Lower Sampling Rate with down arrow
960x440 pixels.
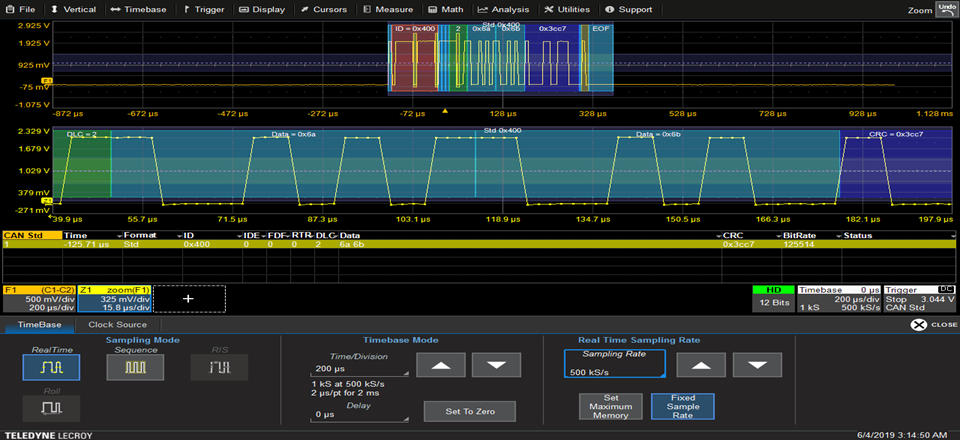click(x=756, y=365)
